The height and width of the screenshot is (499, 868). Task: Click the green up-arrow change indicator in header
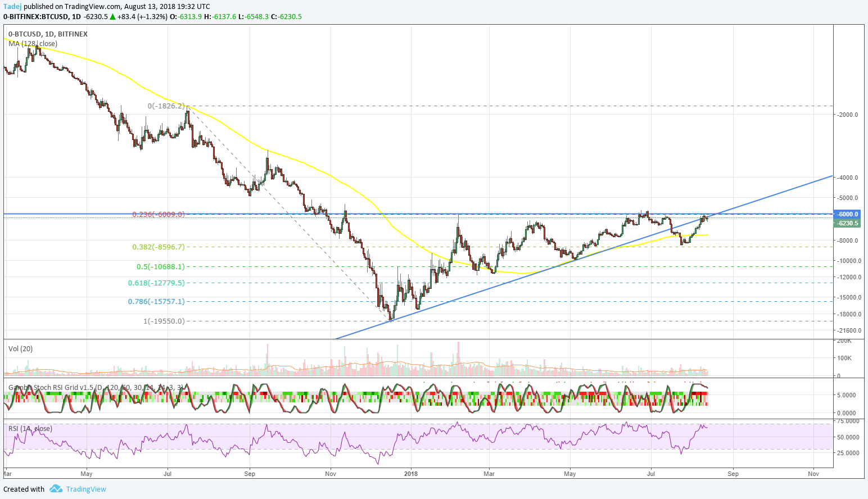click(x=112, y=16)
